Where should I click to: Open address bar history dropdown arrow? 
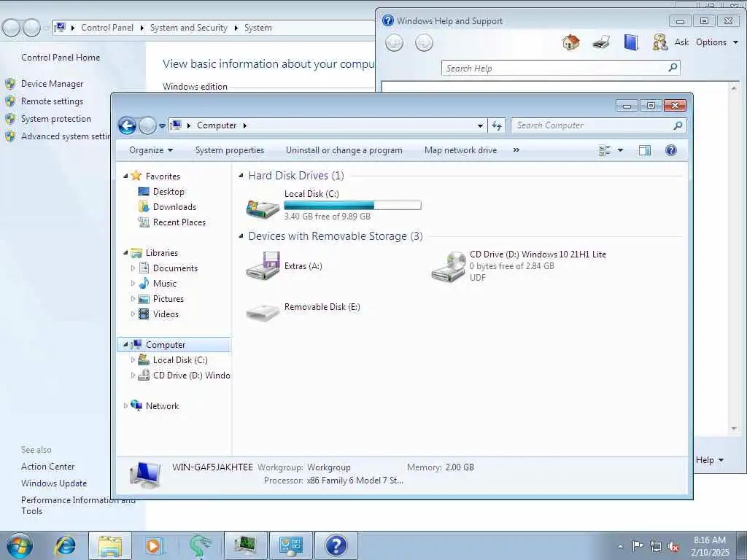pos(480,125)
